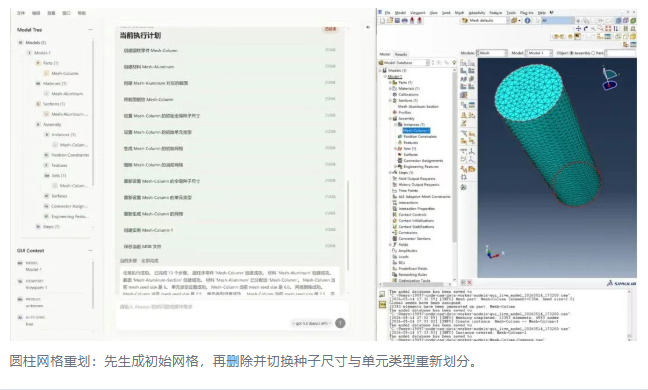The image size is (648, 390).
Task: Select Seed Part Instance tool in toolbox
Action: [463, 63]
